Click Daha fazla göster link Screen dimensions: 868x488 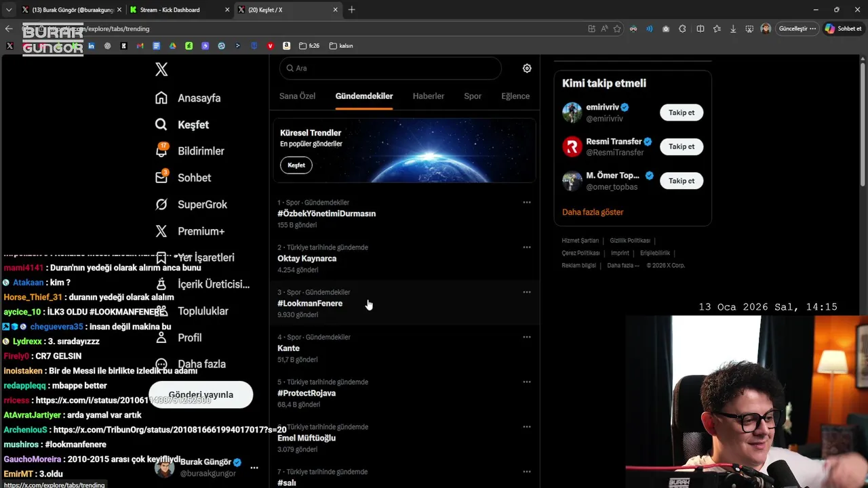pyautogui.click(x=593, y=212)
